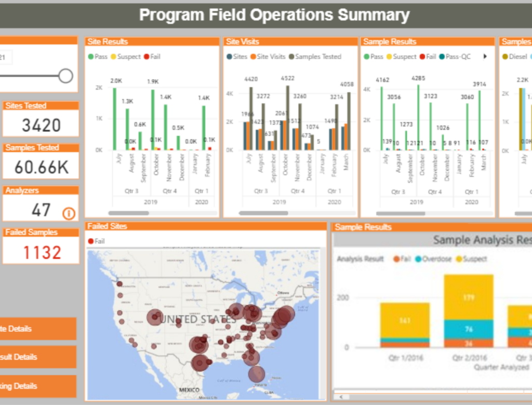Click the info icon in Analyzers card
Screen dimensions: 532x405
click(69, 213)
